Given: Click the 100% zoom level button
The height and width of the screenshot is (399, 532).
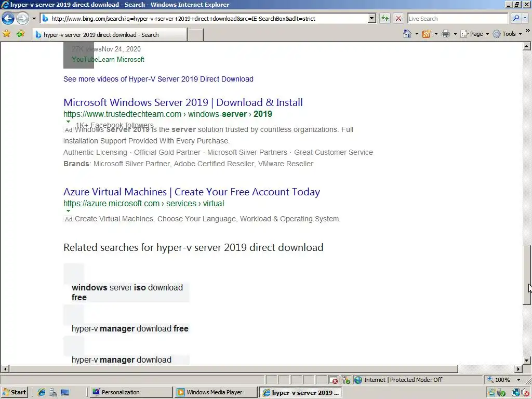Looking at the screenshot, I should (498, 380).
